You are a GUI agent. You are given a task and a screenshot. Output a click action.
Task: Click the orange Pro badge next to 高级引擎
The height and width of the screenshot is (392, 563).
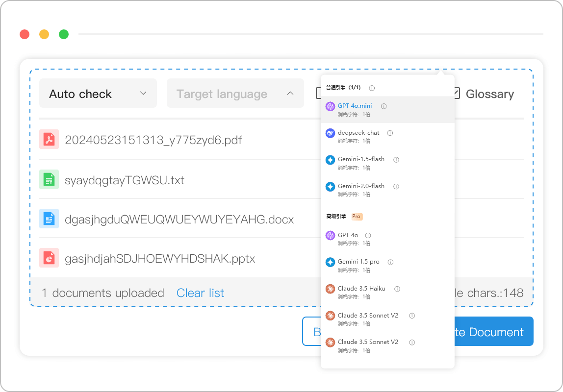[356, 216]
